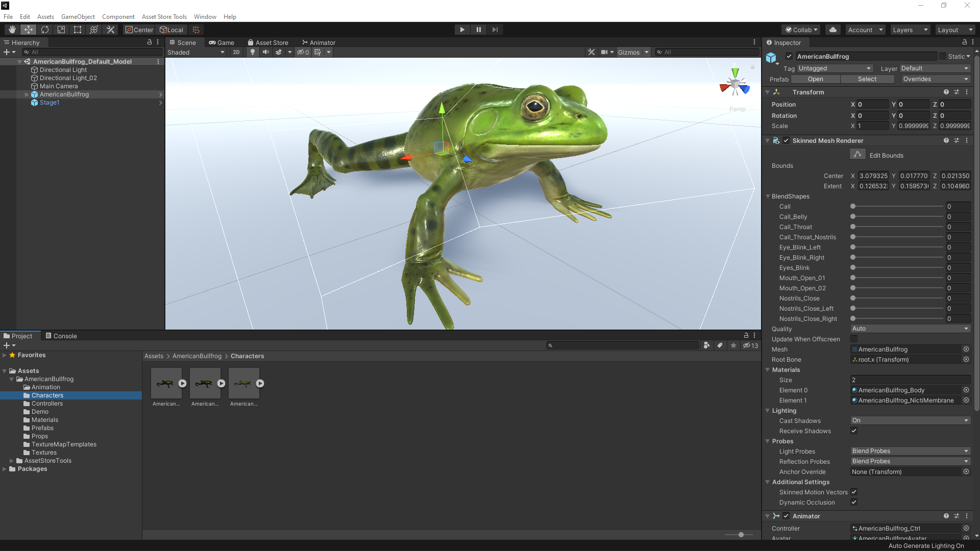Toggle Dynamic Occlusion off

coord(853,502)
